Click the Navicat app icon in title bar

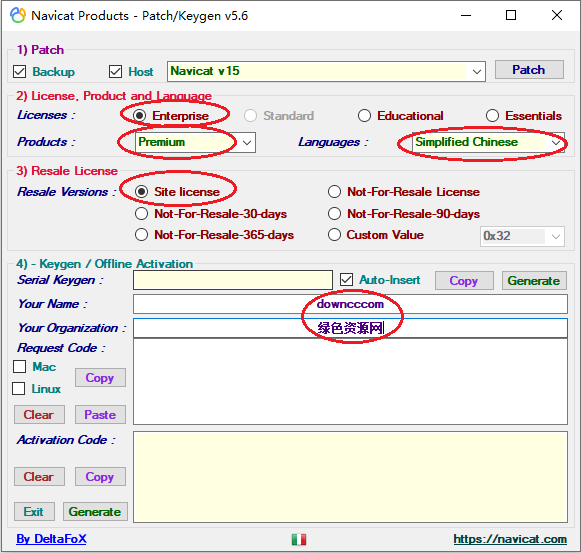[x=18, y=16]
